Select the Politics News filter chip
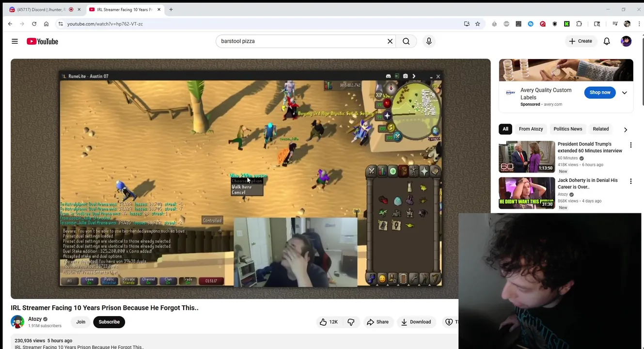Screen dimensions: 644x349 click(568, 129)
